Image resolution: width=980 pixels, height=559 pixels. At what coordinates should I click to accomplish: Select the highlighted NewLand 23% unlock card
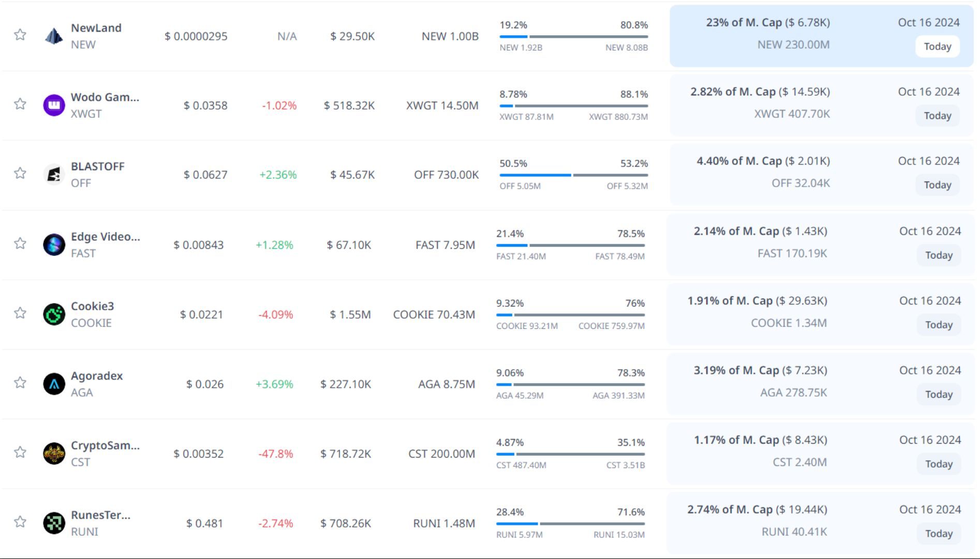[821, 36]
